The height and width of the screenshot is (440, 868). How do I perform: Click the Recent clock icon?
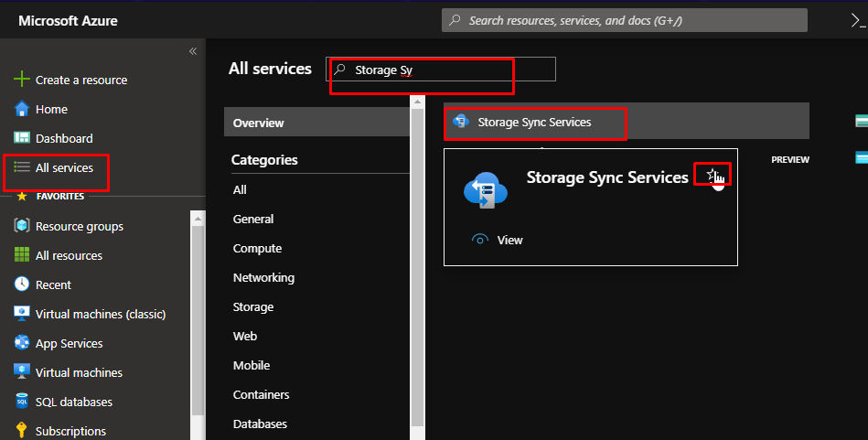coord(22,284)
